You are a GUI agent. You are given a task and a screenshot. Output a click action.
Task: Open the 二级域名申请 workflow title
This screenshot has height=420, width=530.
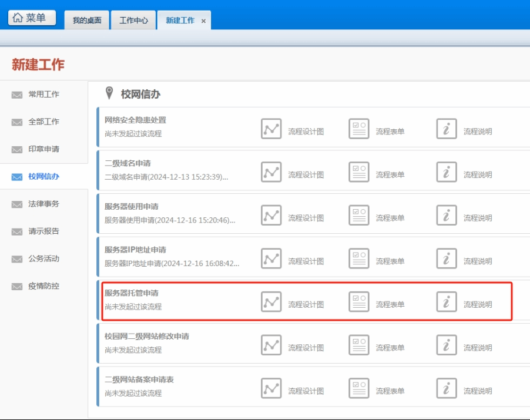coord(128,163)
